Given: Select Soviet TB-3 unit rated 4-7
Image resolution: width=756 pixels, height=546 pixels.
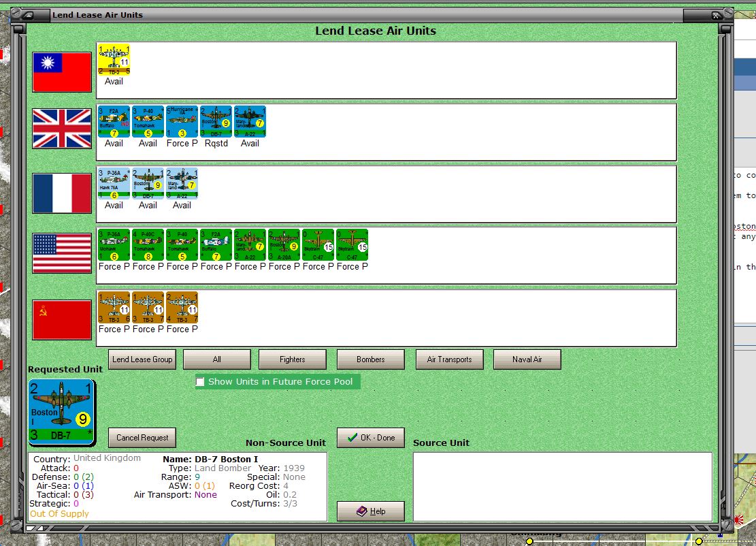Looking at the screenshot, I should tap(182, 307).
